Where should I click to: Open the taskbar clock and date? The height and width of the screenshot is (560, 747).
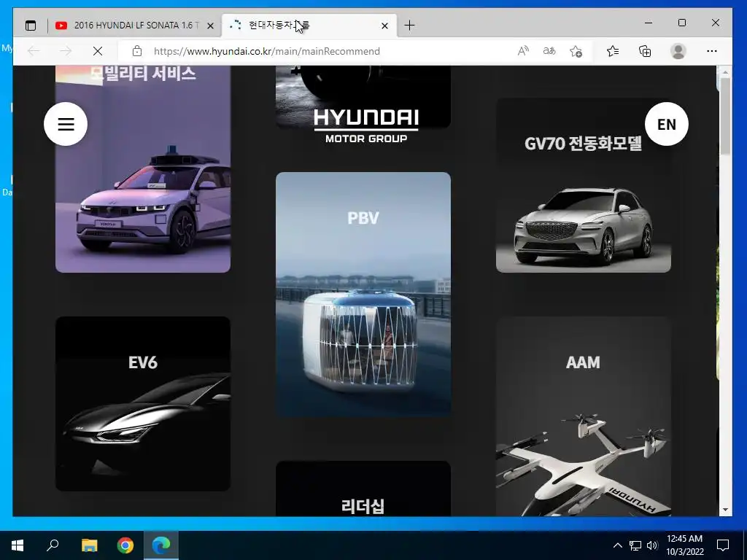click(x=684, y=545)
